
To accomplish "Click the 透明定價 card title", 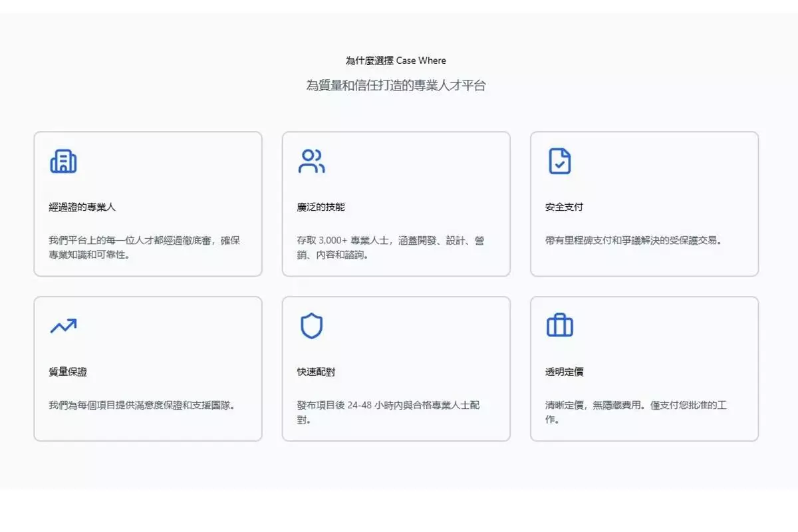I will (564, 372).
